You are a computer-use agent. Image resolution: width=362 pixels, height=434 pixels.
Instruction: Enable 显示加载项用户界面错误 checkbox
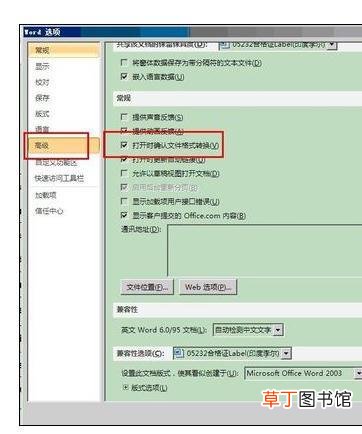124,201
